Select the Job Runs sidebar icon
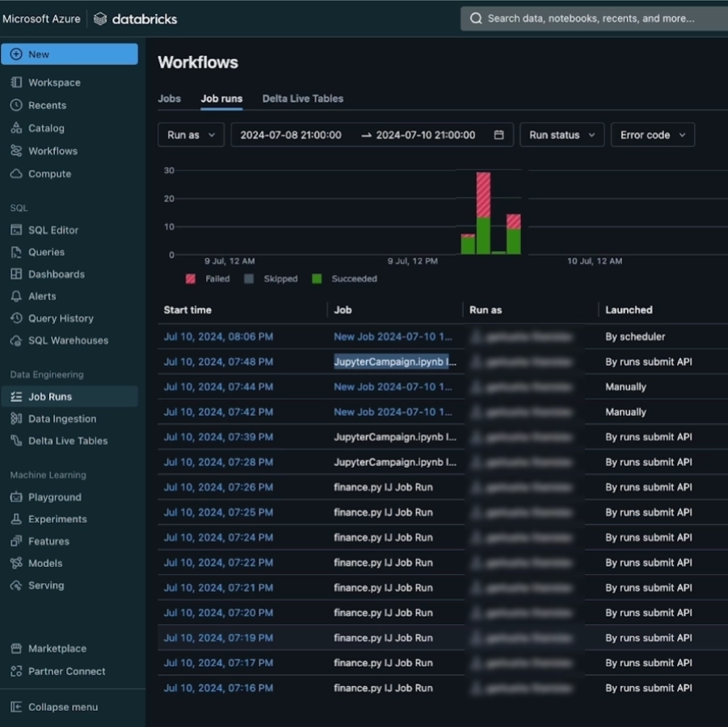728x727 pixels. (16, 397)
